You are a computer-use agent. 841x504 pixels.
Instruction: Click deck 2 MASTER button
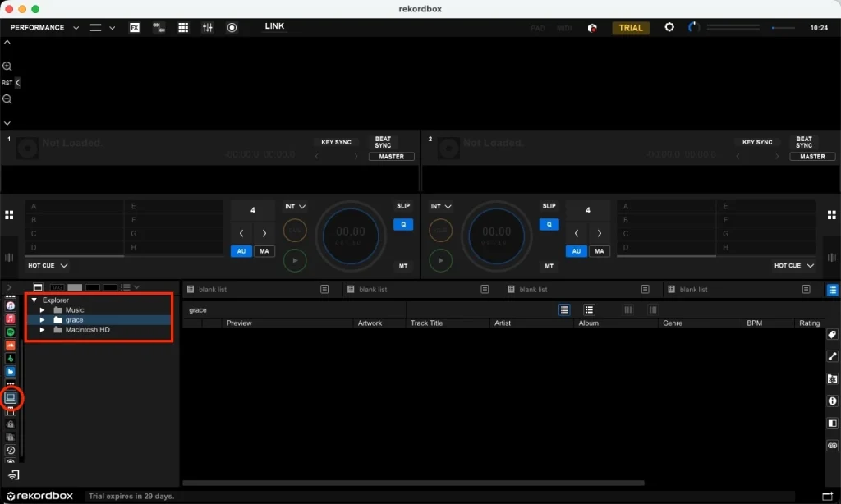(811, 157)
